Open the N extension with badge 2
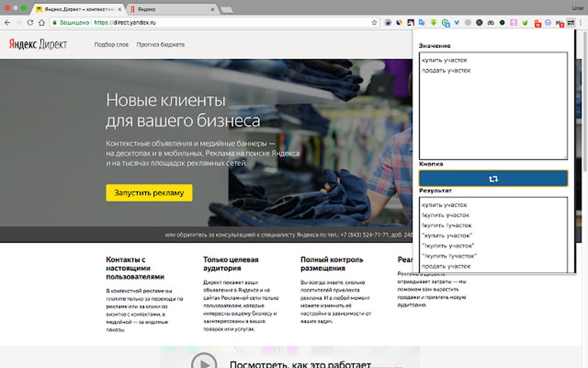 coord(560,23)
